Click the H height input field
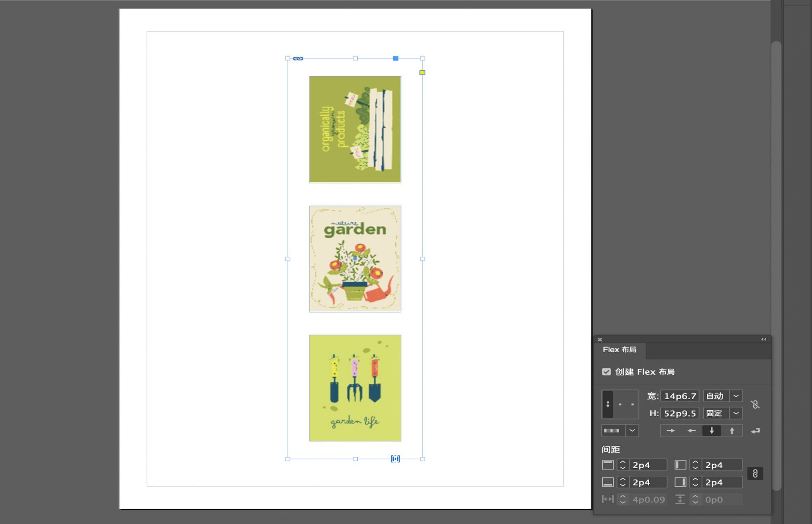 coord(679,413)
